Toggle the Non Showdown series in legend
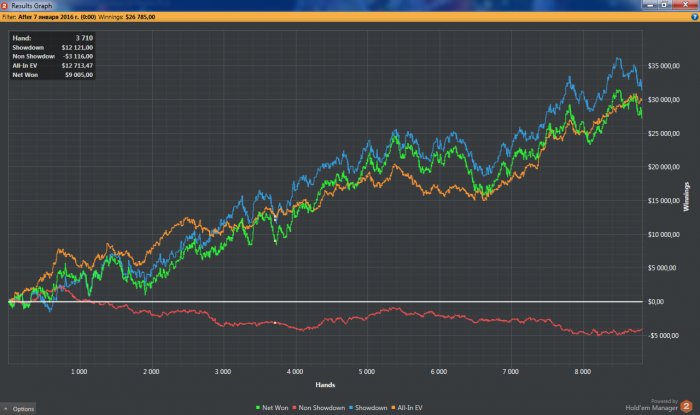The width and height of the screenshot is (700, 415). point(321,408)
